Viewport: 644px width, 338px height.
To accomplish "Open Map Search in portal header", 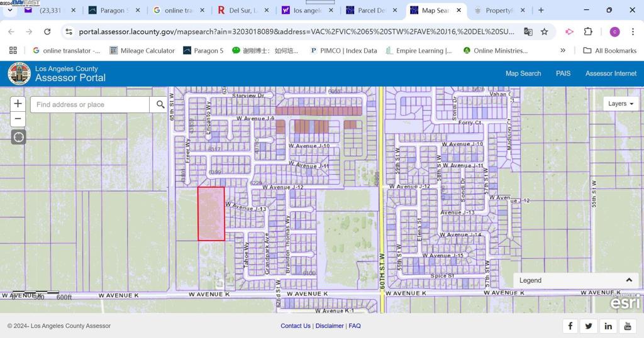I will click(x=523, y=74).
